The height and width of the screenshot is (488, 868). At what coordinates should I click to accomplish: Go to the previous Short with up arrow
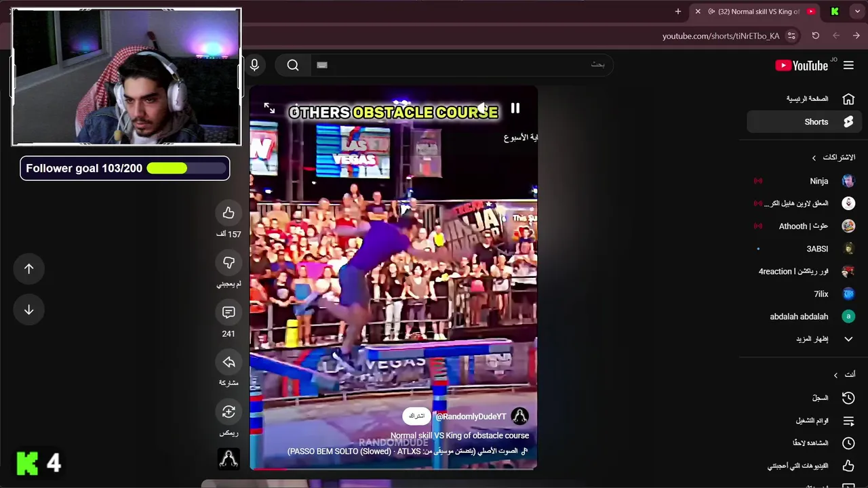tap(29, 268)
